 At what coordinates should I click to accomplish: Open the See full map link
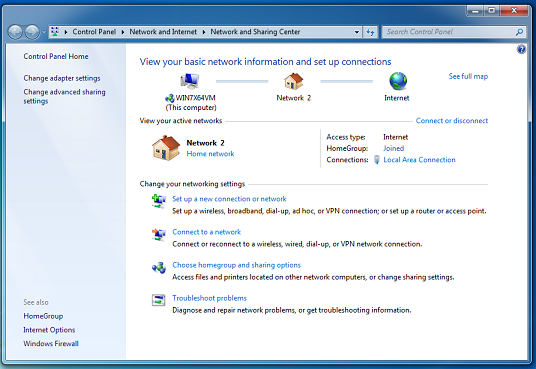tap(468, 76)
